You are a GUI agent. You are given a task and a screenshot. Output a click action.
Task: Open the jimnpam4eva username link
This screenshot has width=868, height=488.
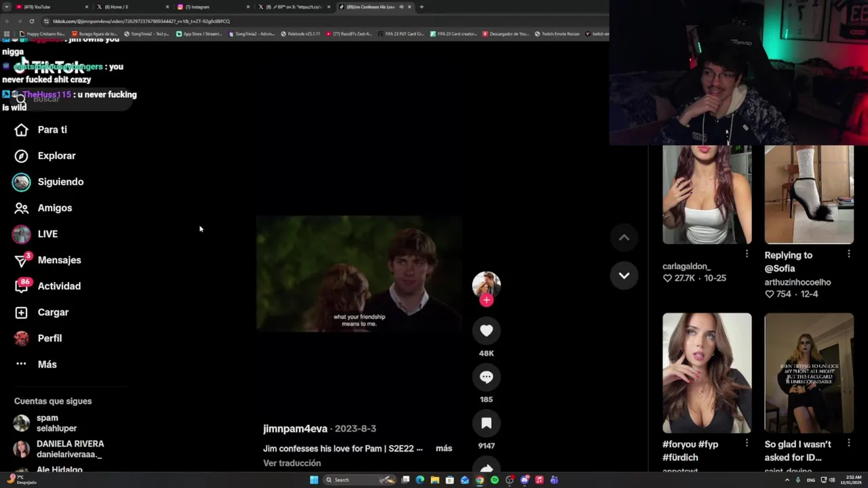pos(295,428)
